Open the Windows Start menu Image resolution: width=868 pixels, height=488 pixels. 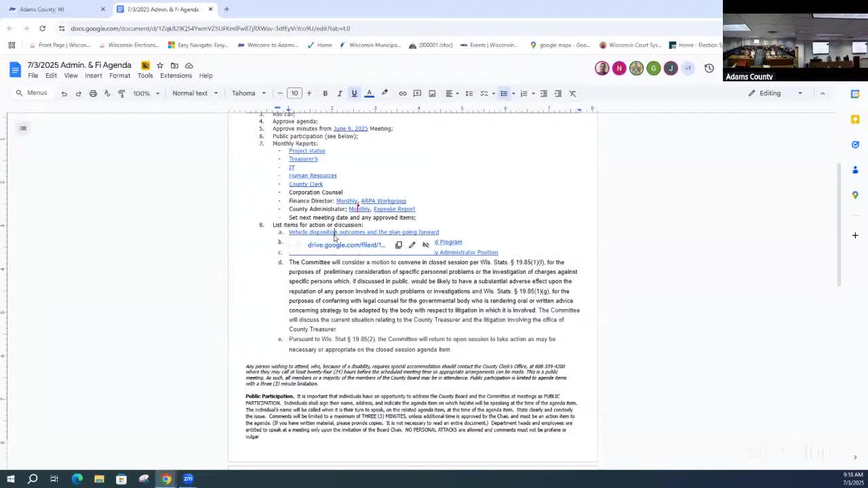[11, 479]
